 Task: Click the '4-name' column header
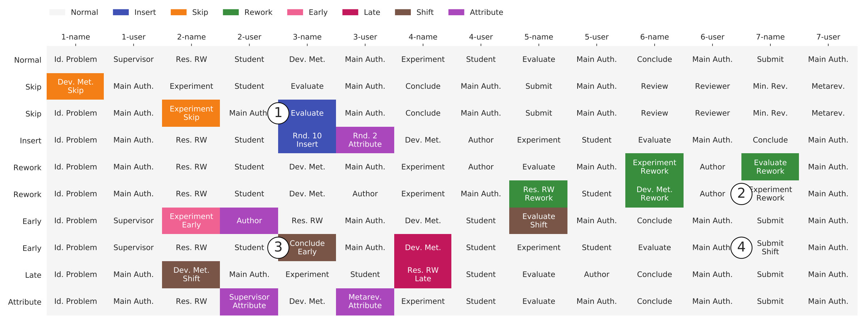tap(423, 37)
